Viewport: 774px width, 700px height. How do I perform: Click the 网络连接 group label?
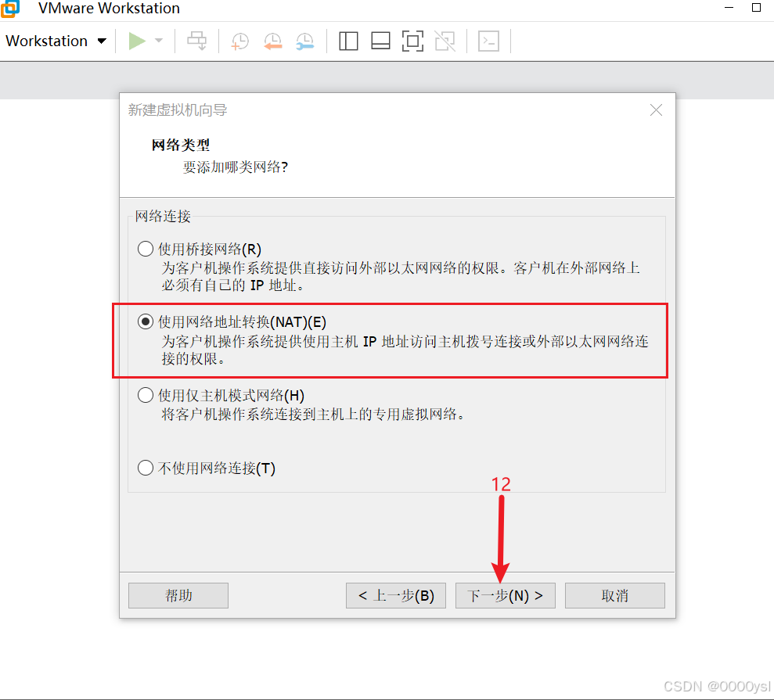click(163, 216)
